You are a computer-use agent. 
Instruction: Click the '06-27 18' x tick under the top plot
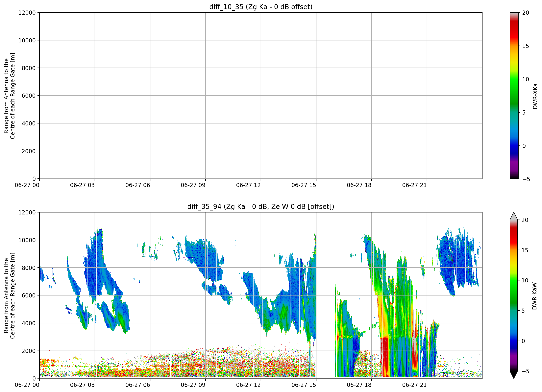(359, 185)
